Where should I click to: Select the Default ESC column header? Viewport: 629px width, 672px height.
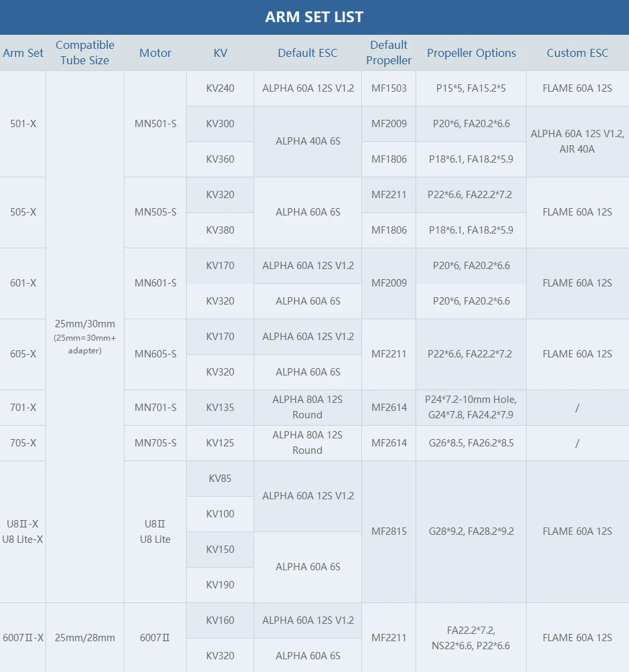pos(308,53)
